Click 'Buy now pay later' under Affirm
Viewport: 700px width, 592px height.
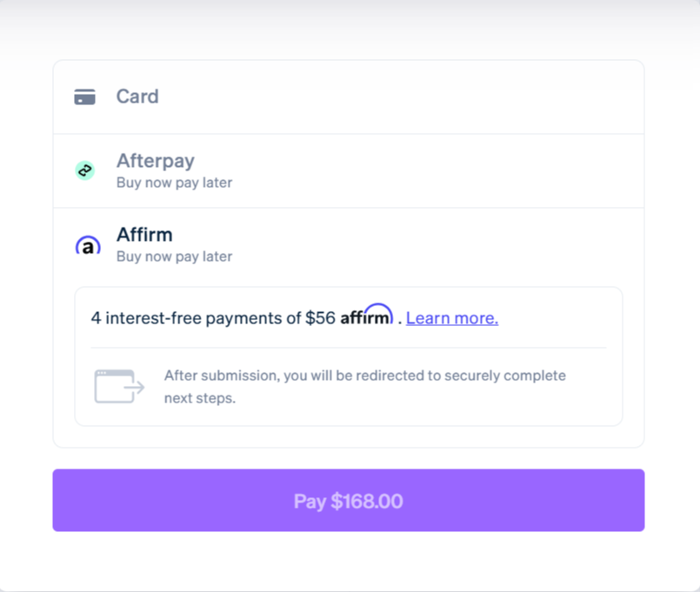(174, 256)
